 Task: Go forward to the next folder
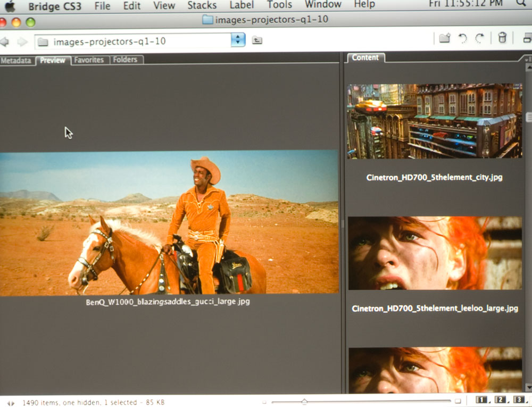(x=22, y=41)
